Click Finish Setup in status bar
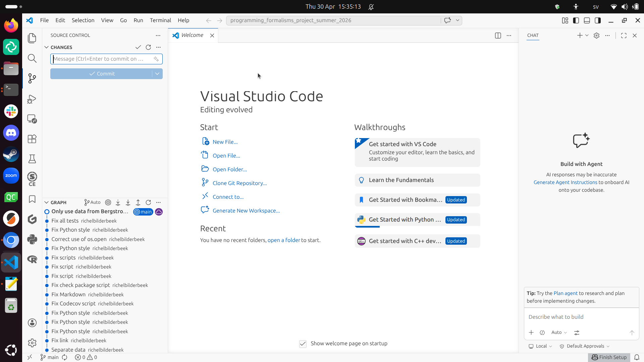 609,357
